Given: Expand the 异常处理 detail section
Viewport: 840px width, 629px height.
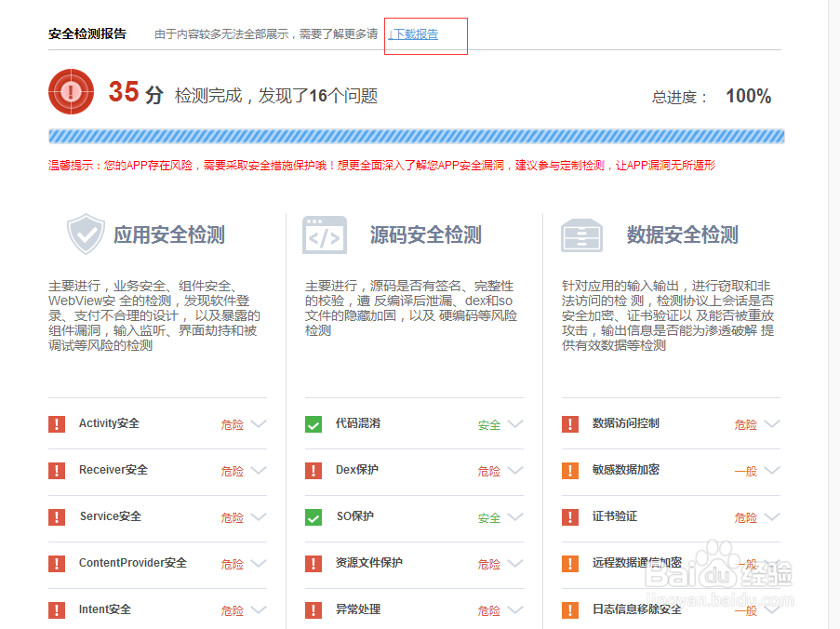Looking at the screenshot, I should [517, 610].
